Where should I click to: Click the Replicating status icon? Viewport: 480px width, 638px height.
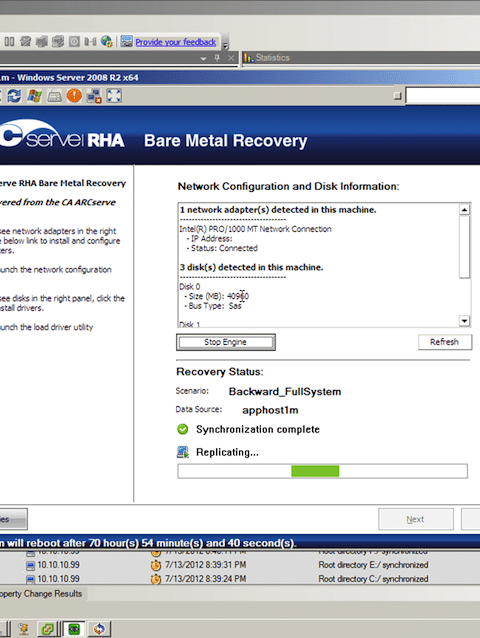coord(183,452)
